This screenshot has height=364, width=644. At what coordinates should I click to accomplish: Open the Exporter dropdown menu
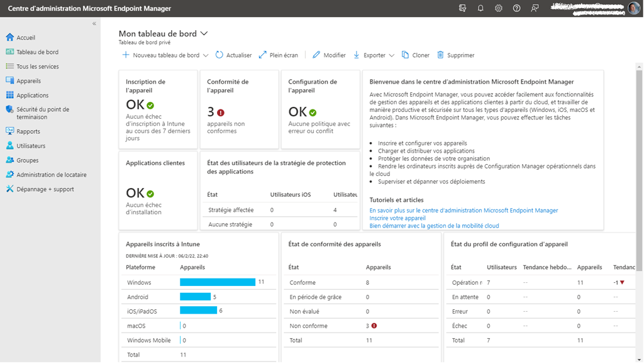tap(391, 55)
